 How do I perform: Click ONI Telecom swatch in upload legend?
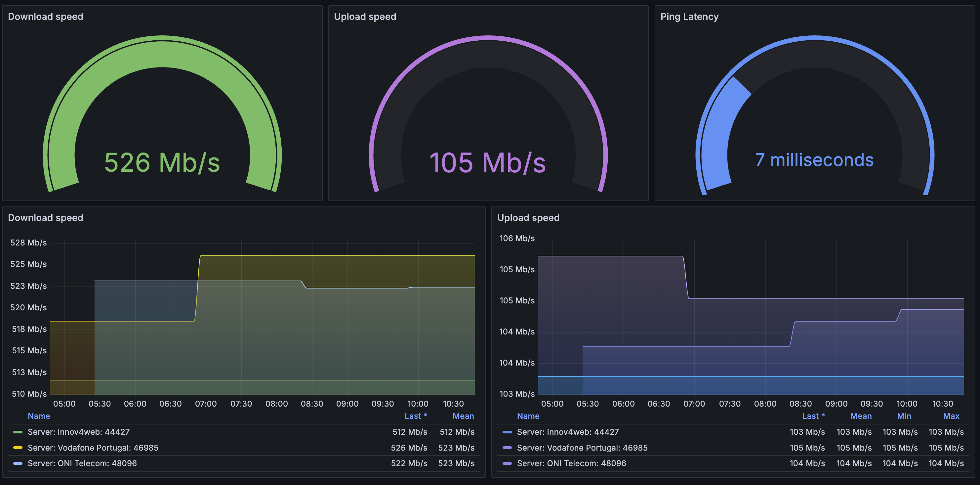[x=507, y=463]
